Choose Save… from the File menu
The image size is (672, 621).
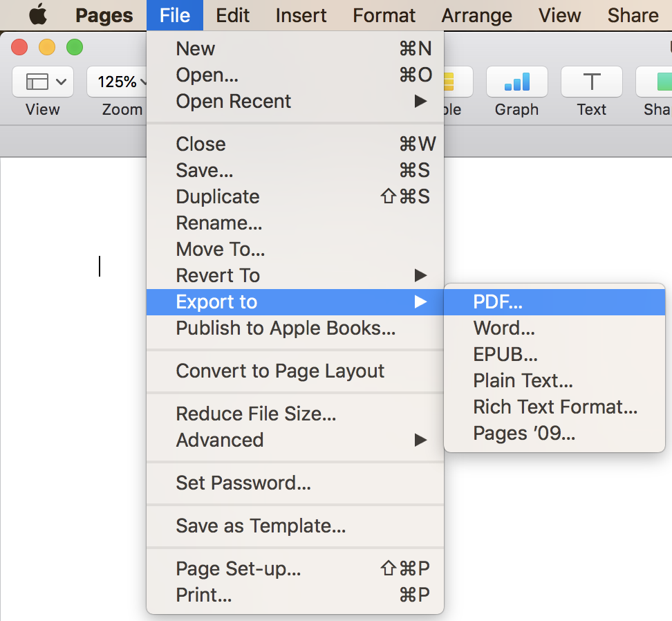click(x=295, y=170)
